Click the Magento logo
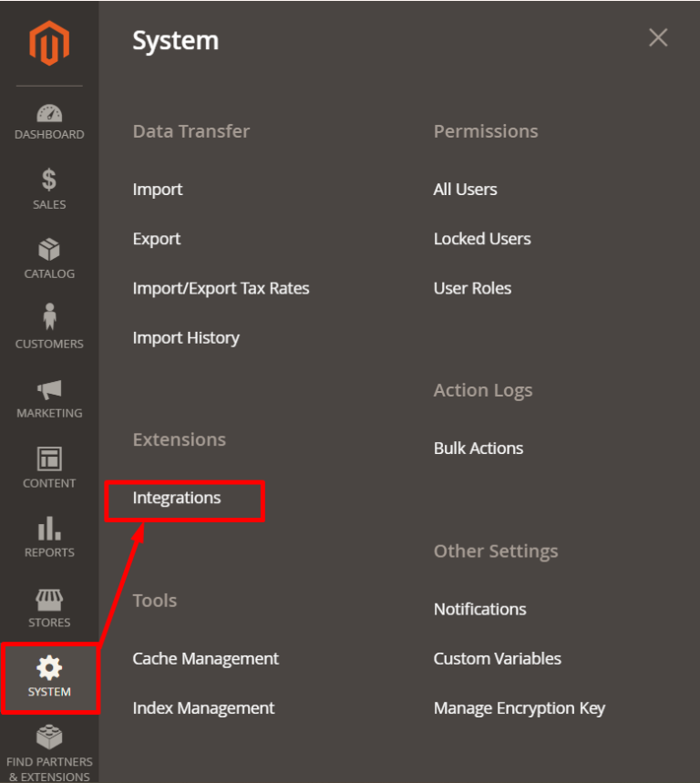The width and height of the screenshot is (700, 783). [x=49, y=41]
